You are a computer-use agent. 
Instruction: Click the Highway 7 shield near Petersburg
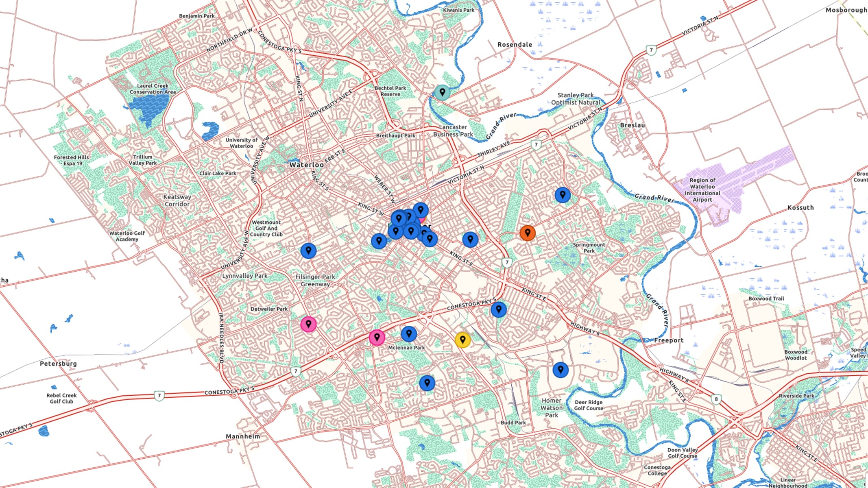tap(159, 395)
